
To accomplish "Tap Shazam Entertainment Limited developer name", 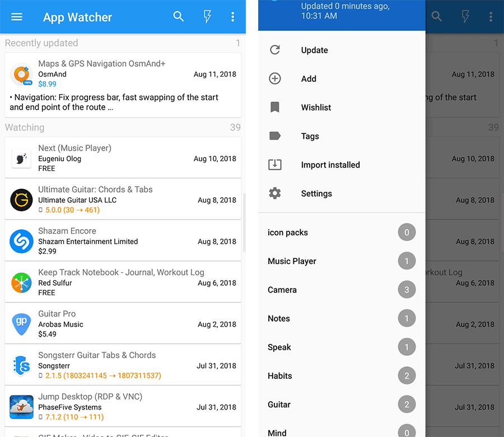I will [88, 241].
